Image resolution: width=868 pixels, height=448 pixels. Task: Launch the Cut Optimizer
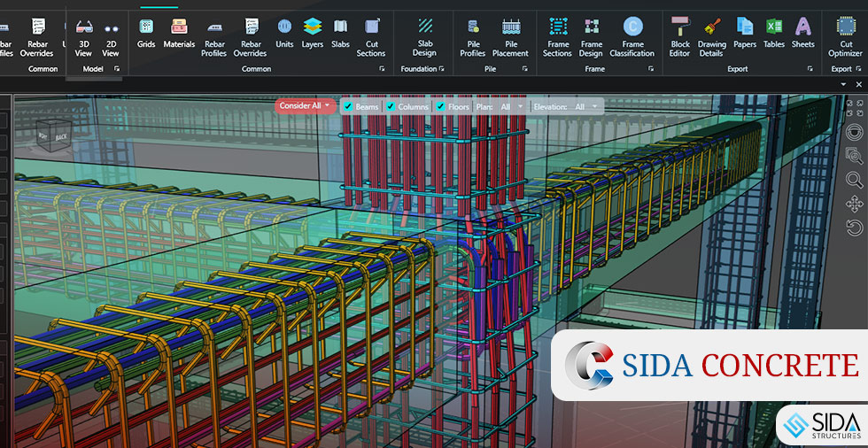coord(846,37)
